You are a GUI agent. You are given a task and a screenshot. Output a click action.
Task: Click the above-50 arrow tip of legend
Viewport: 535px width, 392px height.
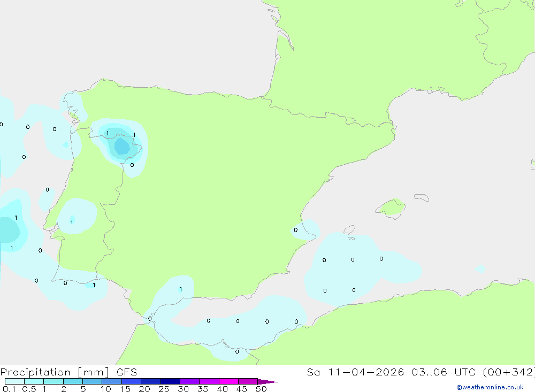[267, 382]
